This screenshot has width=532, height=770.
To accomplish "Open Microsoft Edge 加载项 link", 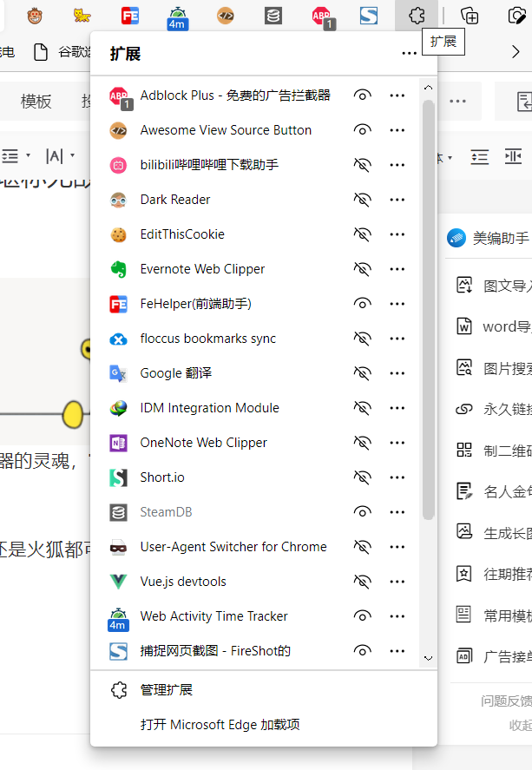I will 220,725.
